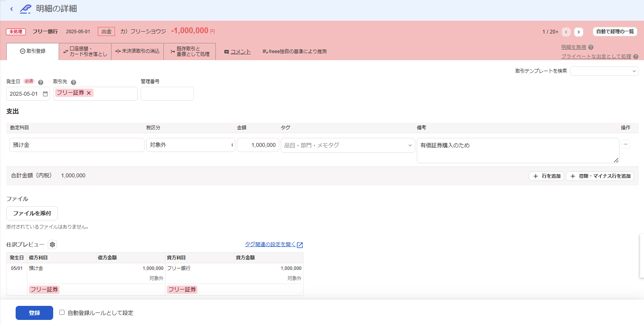Enable 自動登録ルールとして設定 checkbox
This screenshot has width=644, height=325.
tap(62, 312)
